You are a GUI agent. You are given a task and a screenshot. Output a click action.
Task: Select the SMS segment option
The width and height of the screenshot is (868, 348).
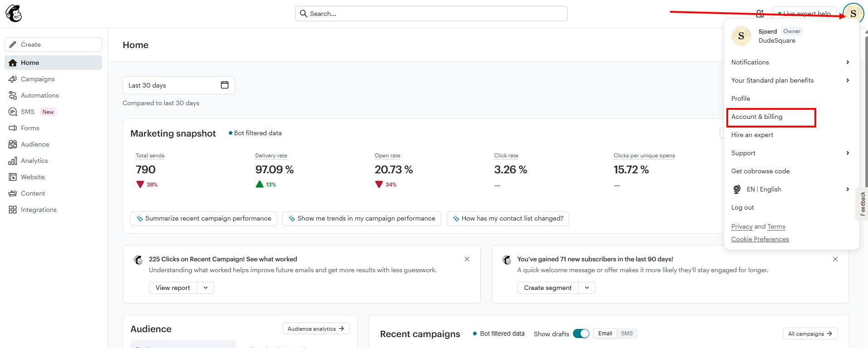point(627,333)
